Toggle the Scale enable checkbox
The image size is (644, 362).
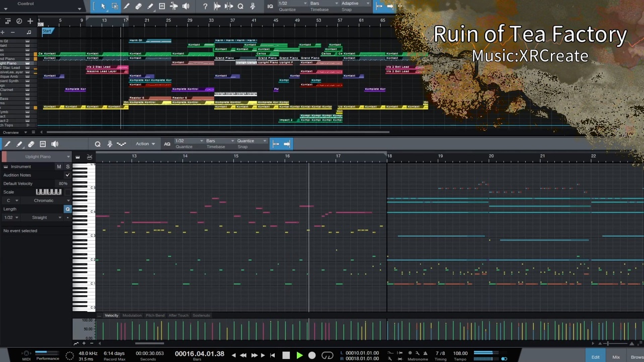click(68, 192)
